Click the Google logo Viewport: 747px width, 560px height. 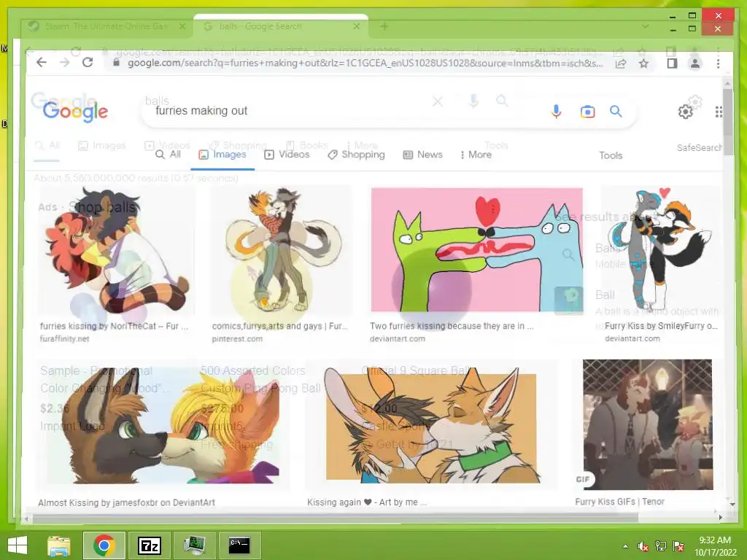click(x=75, y=112)
